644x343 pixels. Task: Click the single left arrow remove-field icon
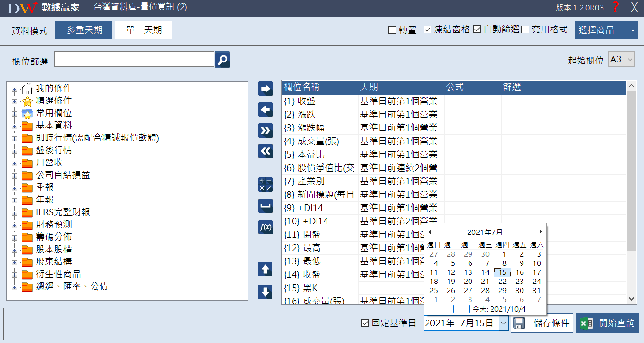[x=265, y=110]
